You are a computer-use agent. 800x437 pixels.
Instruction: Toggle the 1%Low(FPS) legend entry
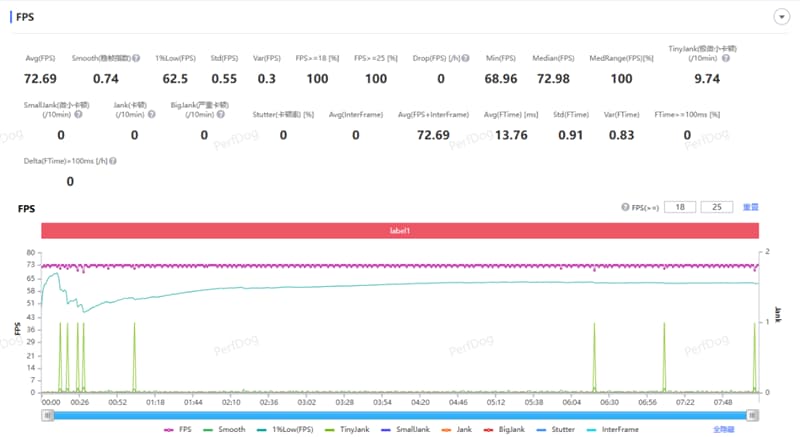(285, 429)
